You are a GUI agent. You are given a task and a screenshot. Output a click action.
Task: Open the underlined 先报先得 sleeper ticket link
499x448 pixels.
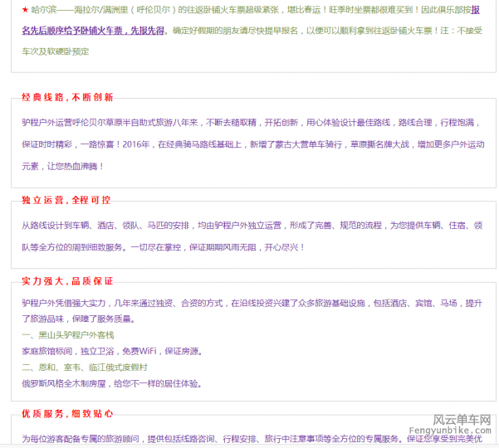tap(93, 31)
